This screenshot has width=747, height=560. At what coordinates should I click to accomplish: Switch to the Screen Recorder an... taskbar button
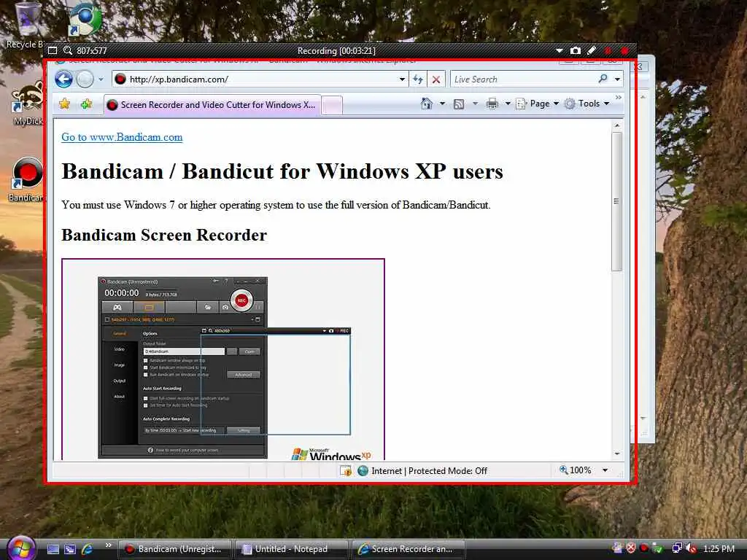tap(408, 549)
